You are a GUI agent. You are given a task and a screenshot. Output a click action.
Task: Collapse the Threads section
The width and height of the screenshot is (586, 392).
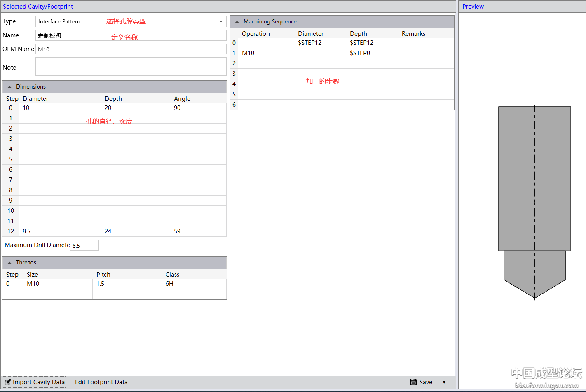click(9, 263)
